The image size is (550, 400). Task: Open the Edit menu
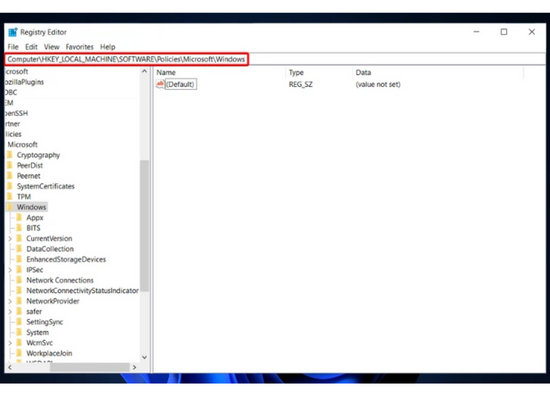(31, 47)
